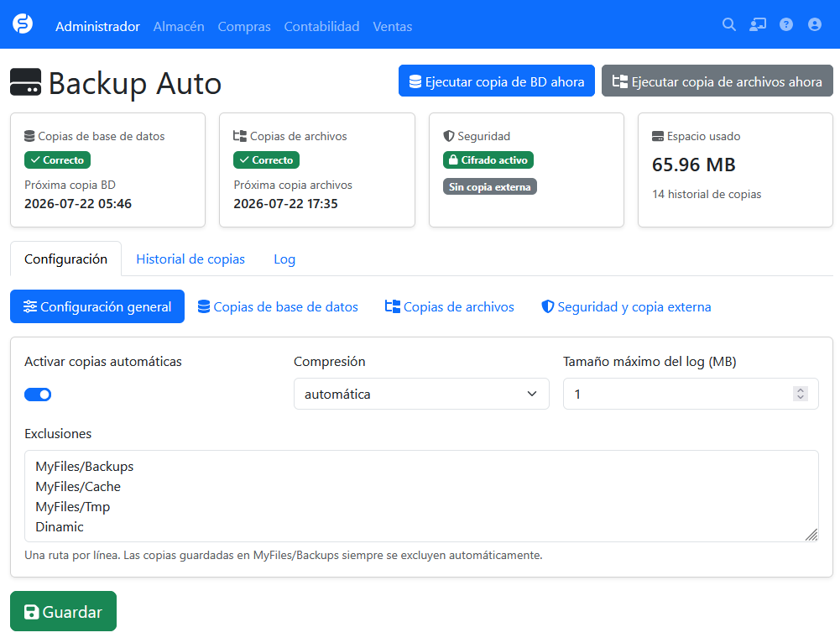Click Ejecutar copia de archivos ahora
The height and width of the screenshot is (643, 840).
(x=717, y=81)
